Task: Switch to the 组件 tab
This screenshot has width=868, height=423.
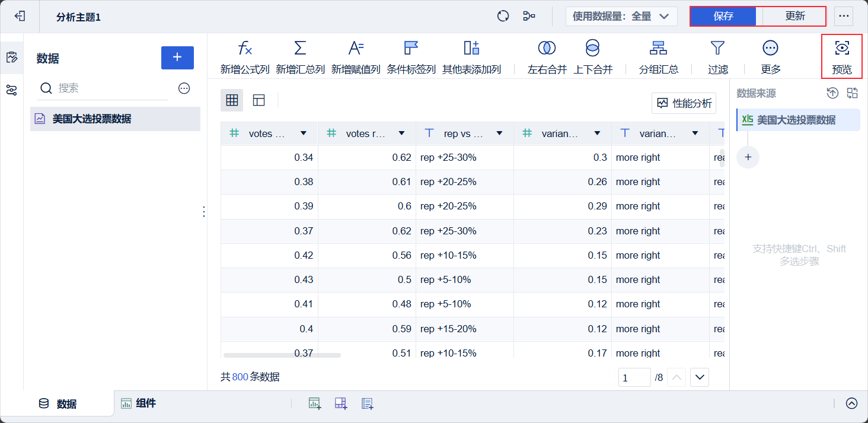Action: coord(139,403)
